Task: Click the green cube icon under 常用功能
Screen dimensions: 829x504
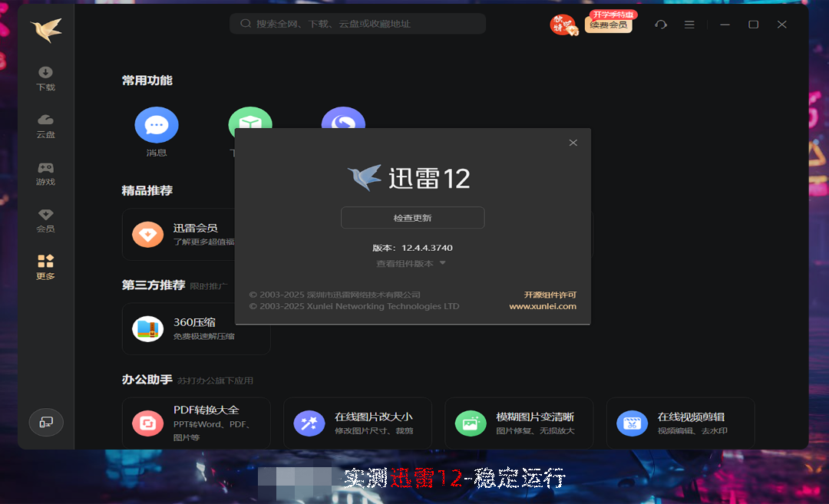Action: (250, 118)
